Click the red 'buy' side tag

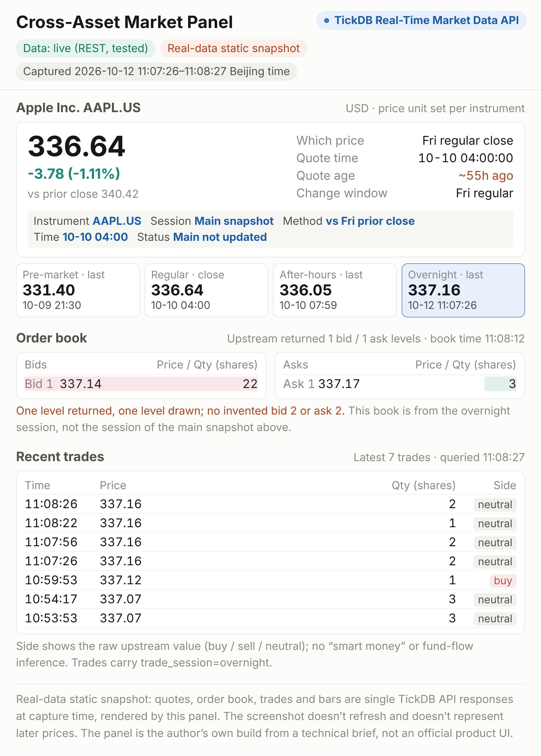(x=503, y=581)
